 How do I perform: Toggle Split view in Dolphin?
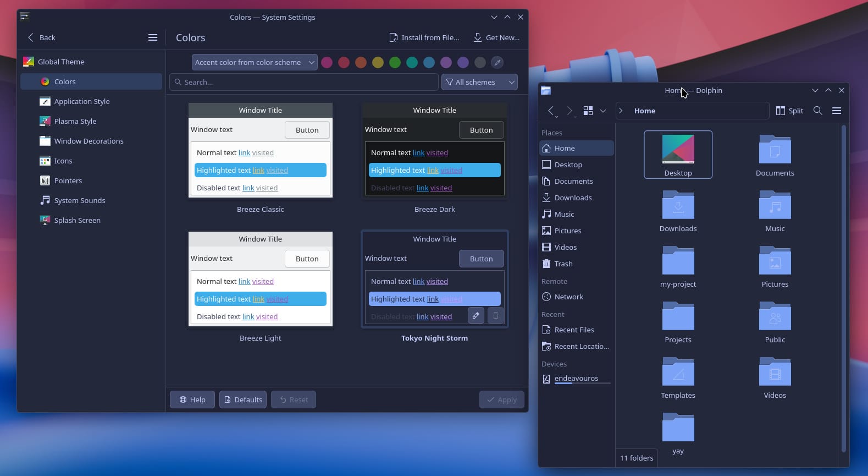(x=789, y=111)
